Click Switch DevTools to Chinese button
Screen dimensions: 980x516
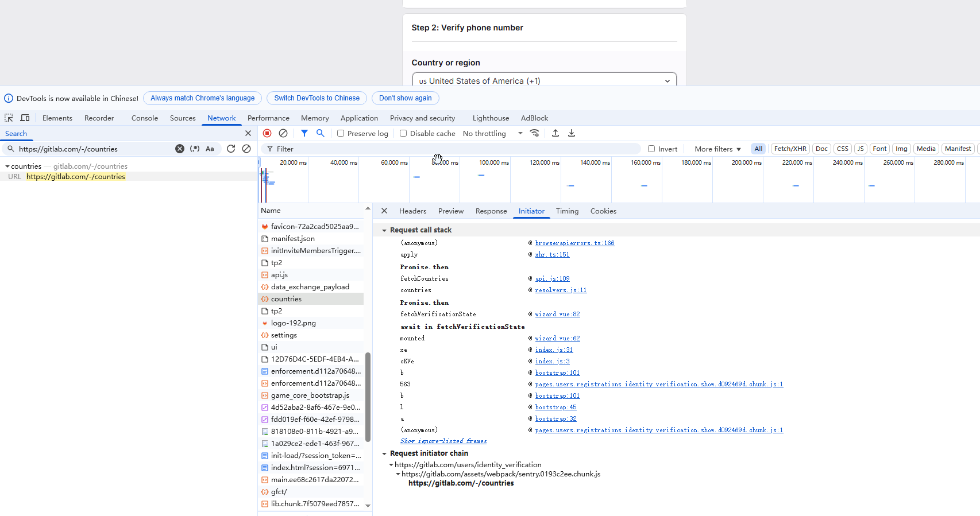[317, 98]
